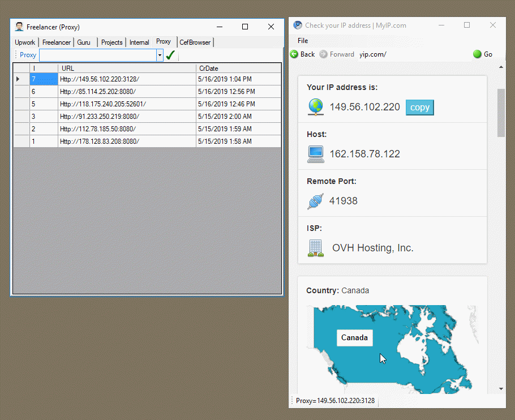
Task: Apply proxy with the green checkmark icon
Action: tap(170, 55)
